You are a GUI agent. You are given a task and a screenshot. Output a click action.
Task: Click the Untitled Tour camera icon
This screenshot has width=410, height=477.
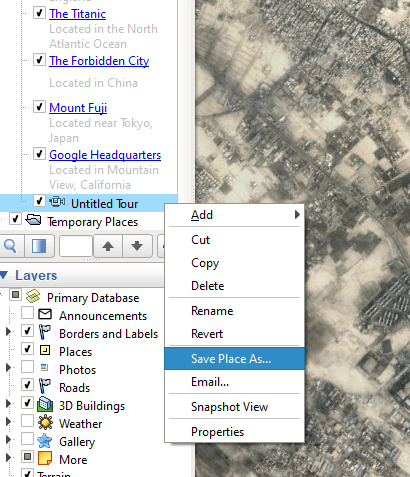click(x=57, y=202)
